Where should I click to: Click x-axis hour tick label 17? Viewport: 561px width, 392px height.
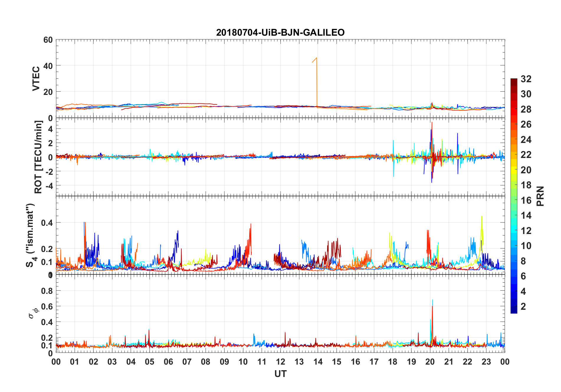[374, 362]
